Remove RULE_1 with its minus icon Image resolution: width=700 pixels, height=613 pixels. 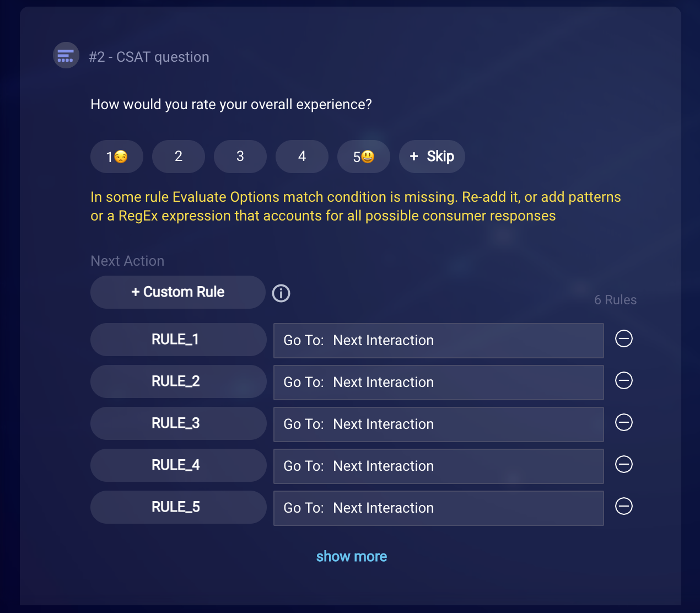(x=624, y=338)
